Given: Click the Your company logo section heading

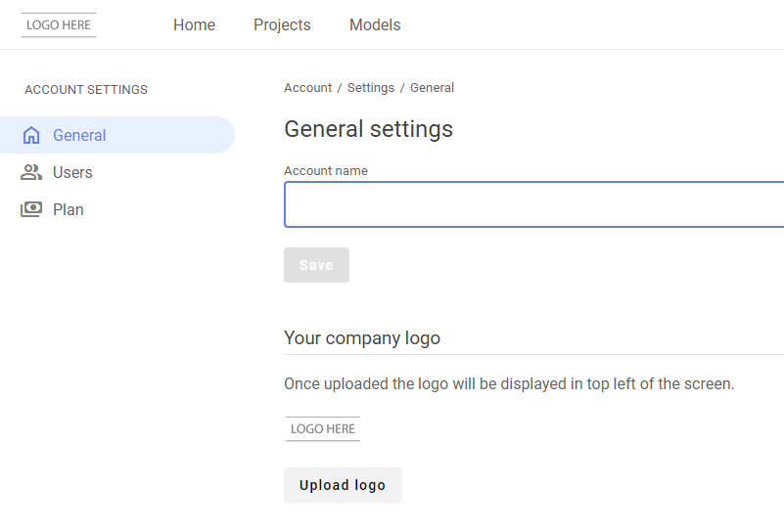Looking at the screenshot, I should tap(362, 338).
